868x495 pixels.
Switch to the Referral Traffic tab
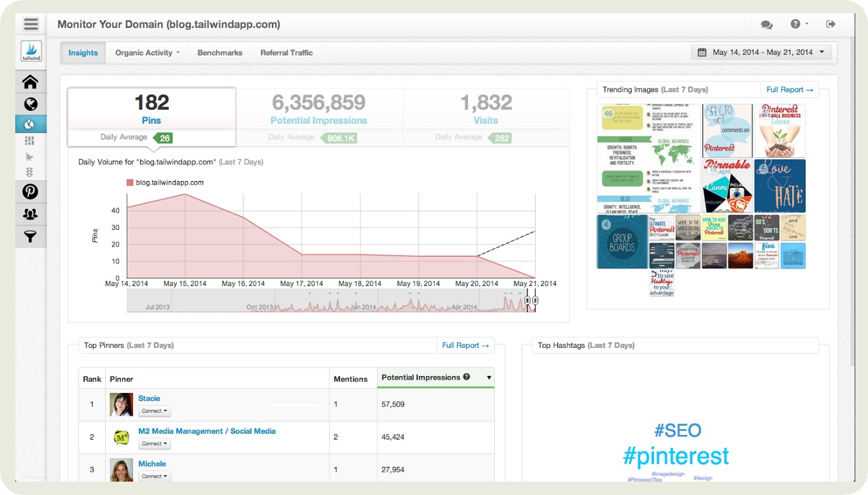pyautogui.click(x=286, y=53)
